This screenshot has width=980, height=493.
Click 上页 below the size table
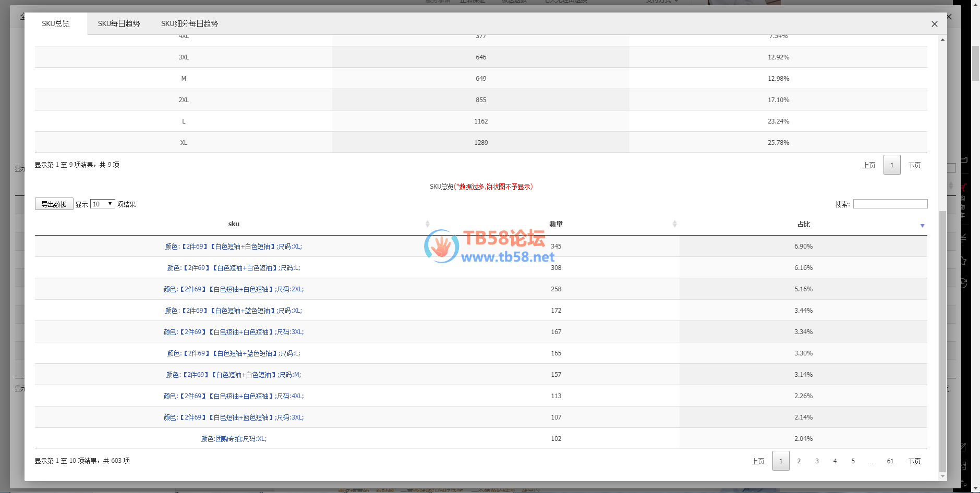coord(869,165)
